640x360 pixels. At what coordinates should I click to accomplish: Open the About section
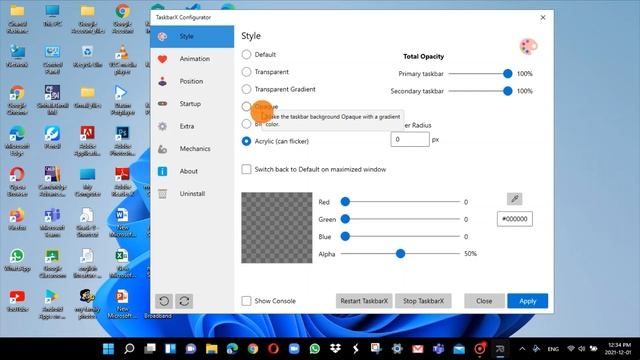coord(192,171)
